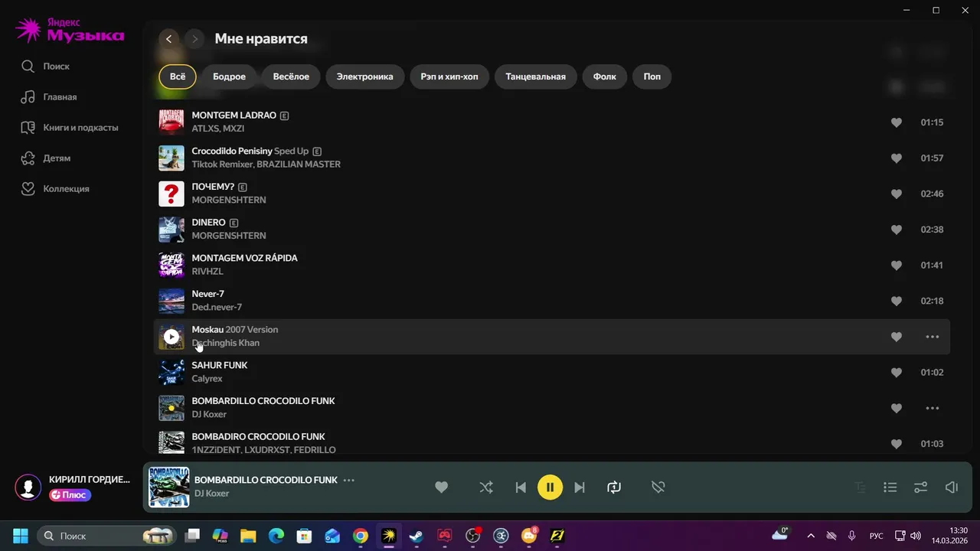The width and height of the screenshot is (980, 551).
Task: Select the Фолк filter chip
Action: pyautogui.click(x=605, y=77)
